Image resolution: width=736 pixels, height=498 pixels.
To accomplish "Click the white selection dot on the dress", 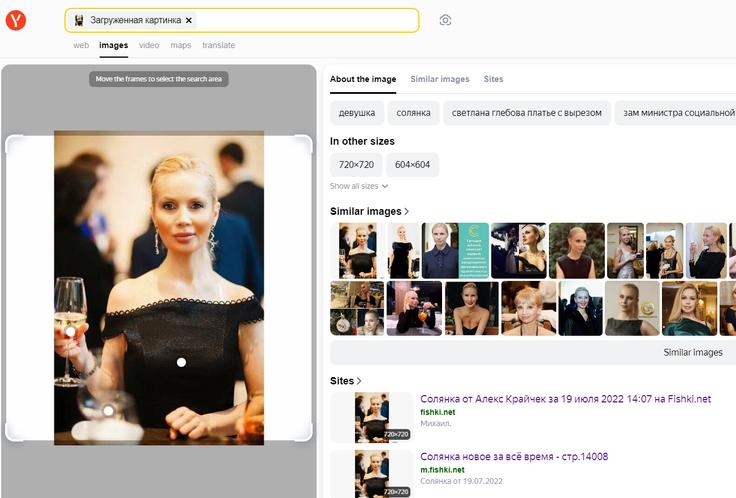I will pos(182,362).
